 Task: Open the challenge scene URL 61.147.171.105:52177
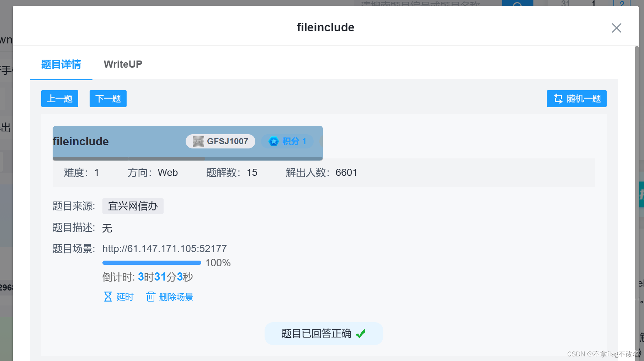(x=165, y=248)
